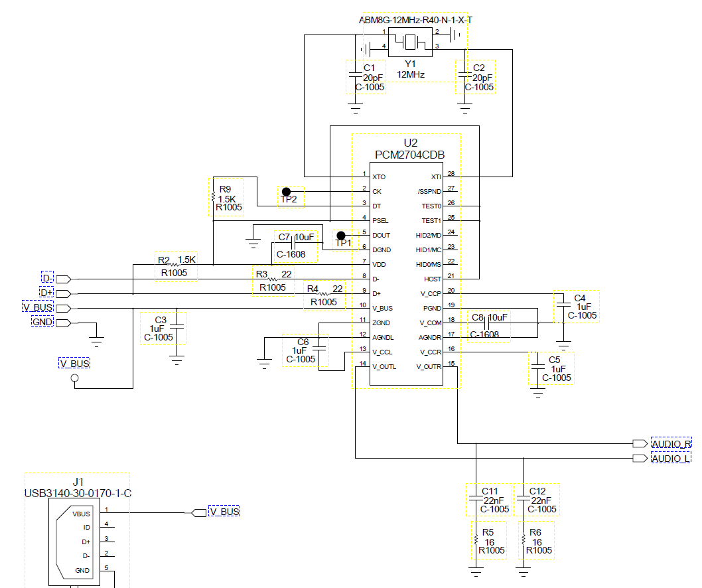Select the U2 PCM2704CDB chip body
Viewport: 702px width, 588px height.
406,273
